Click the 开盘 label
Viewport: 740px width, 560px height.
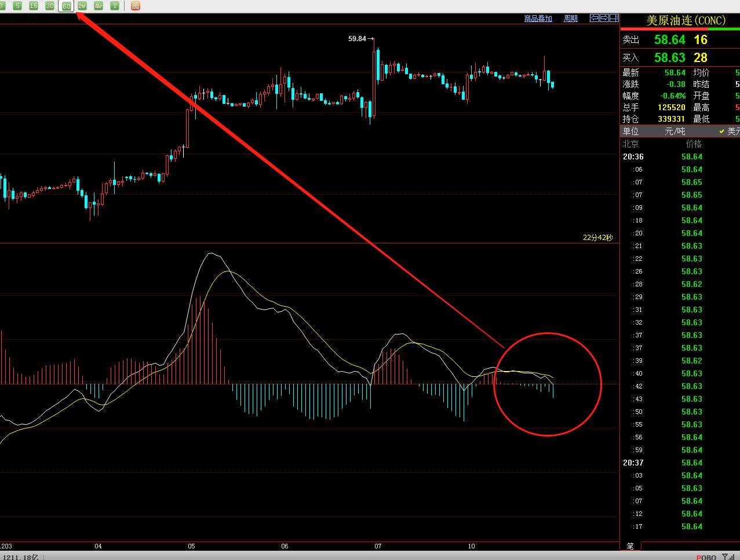tap(701, 96)
